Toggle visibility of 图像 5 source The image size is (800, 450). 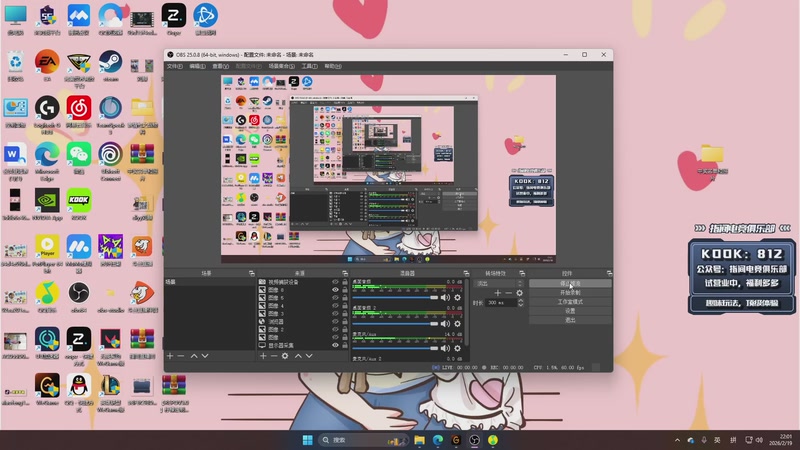tap(335, 297)
